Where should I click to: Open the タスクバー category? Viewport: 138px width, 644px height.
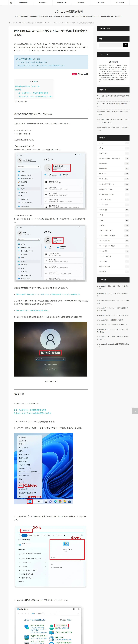click(x=113, y=225)
